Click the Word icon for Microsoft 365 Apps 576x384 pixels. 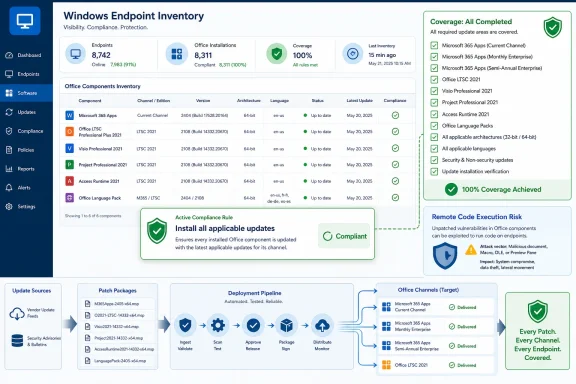pos(69,115)
